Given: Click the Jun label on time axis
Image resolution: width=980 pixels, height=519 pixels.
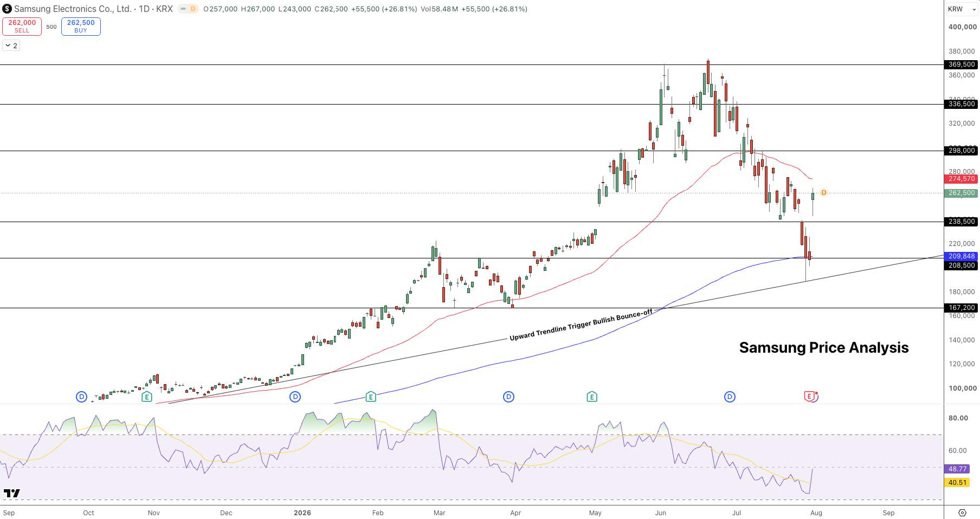Looking at the screenshot, I should tap(660, 512).
